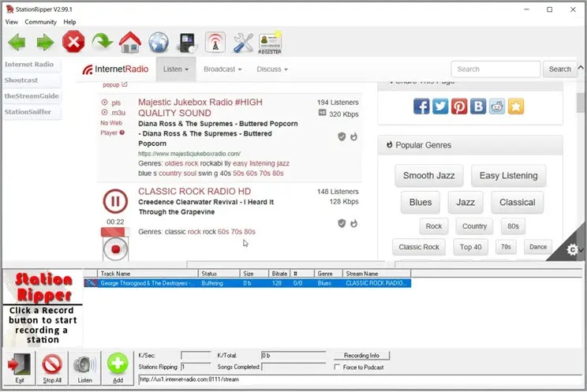Image resolution: width=587 pixels, height=392 pixels.
Task: Open the View menu
Action: 12,22
